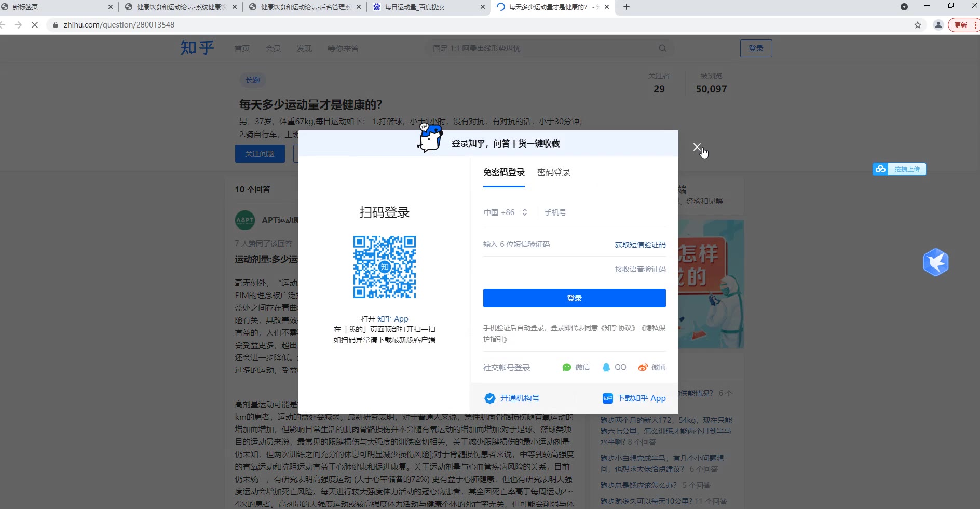The image size is (980, 509).
Task: Click the 长跑 topic tag
Action: tap(253, 80)
